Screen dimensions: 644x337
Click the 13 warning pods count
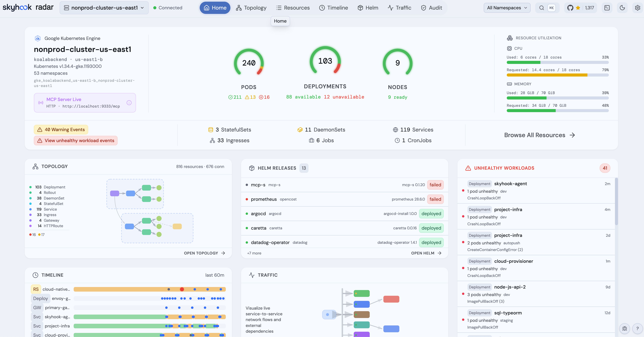click(250, 97)
